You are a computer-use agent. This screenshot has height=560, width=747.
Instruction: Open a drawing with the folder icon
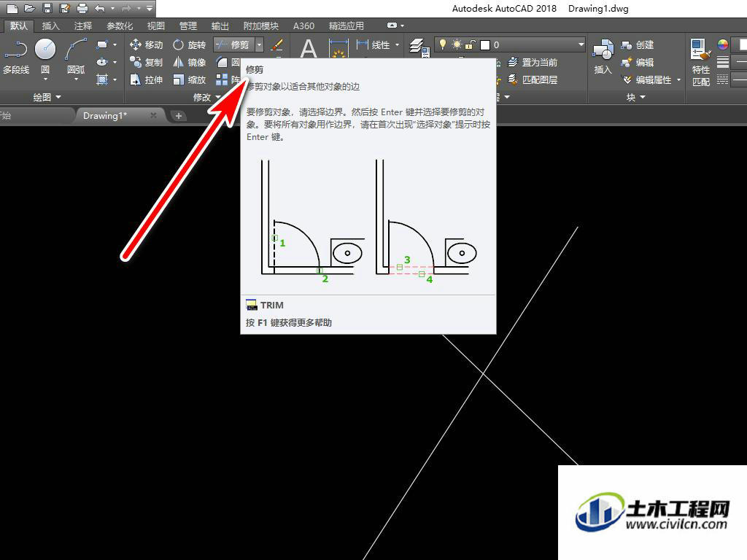pyautogui.click(x=29, y=8)
